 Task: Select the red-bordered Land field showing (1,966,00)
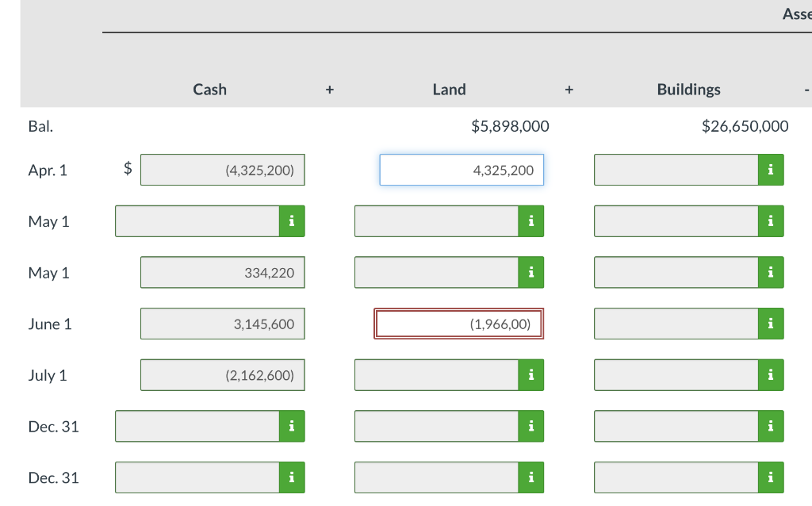(x=458, y=324)
